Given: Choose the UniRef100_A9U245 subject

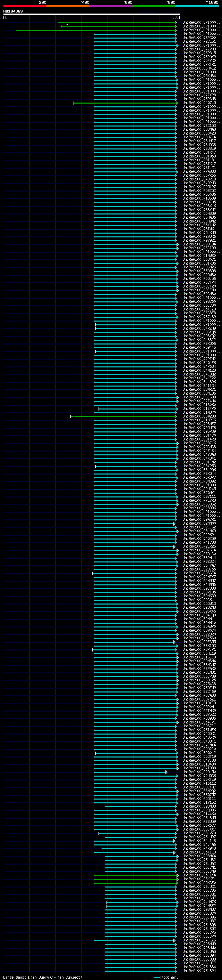Looking at the screenshot, I should [199, 489].
